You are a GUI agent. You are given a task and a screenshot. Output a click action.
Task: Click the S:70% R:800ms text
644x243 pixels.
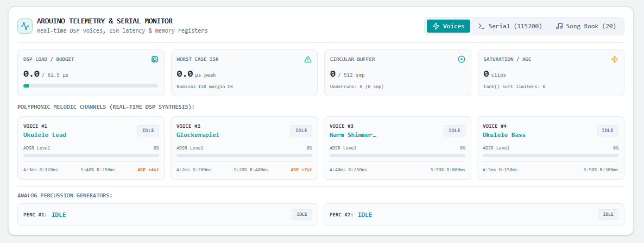point(447,170)
